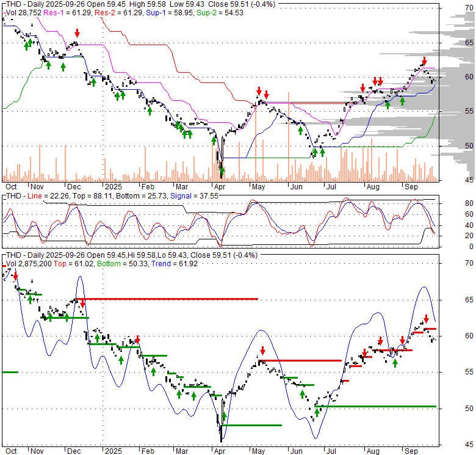Select the Sup-1 = 58.95 legend entry
Viewport: 476px width, 455px height.
(x=170, y=13)
